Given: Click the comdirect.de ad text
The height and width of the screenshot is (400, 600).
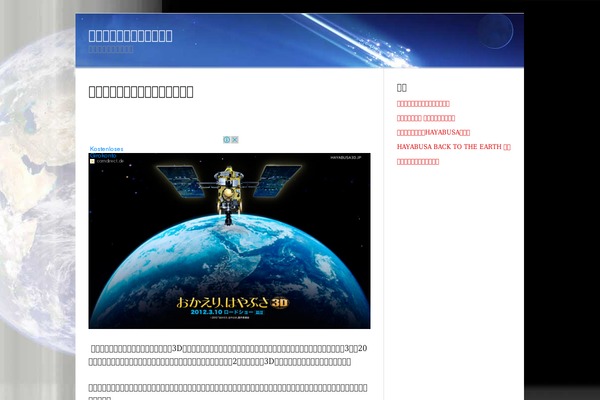Looking at the screenshot, I should coord(110,161).
